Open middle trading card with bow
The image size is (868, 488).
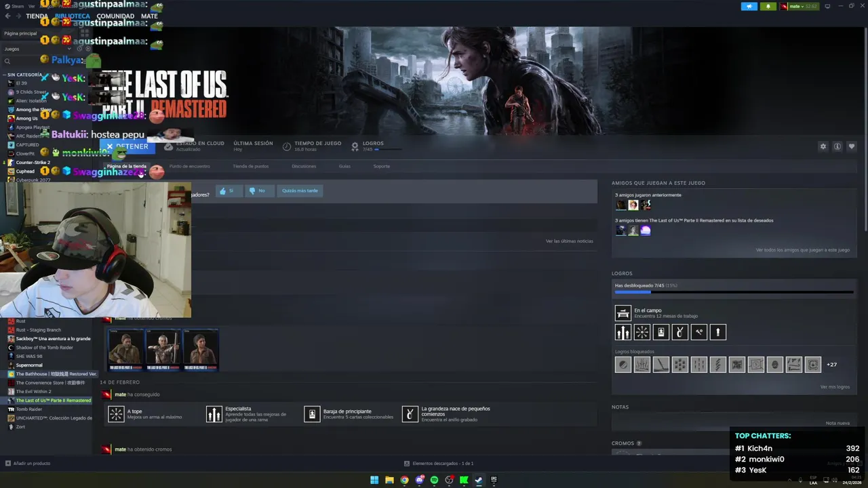coord(163,350)
